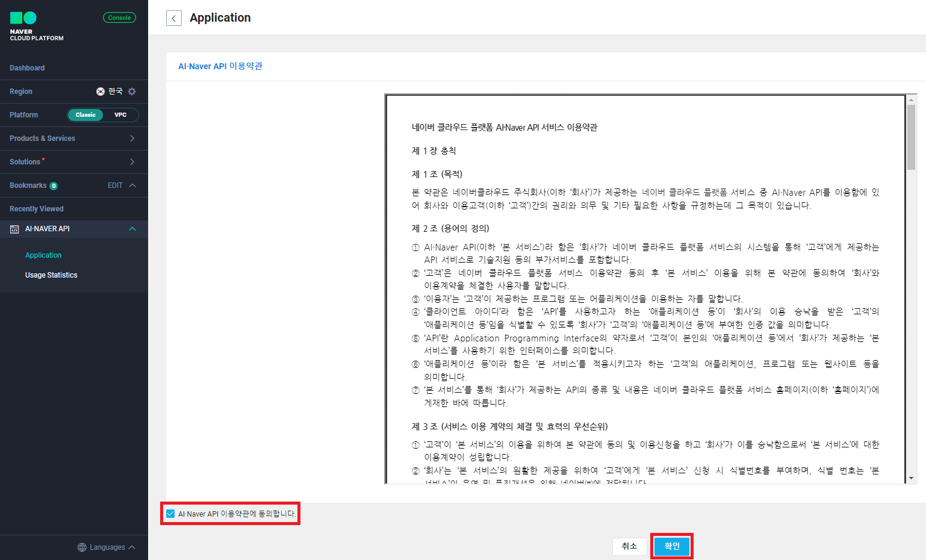
Task: Click the 취소 cancel button
Action: tap(629, 546)
